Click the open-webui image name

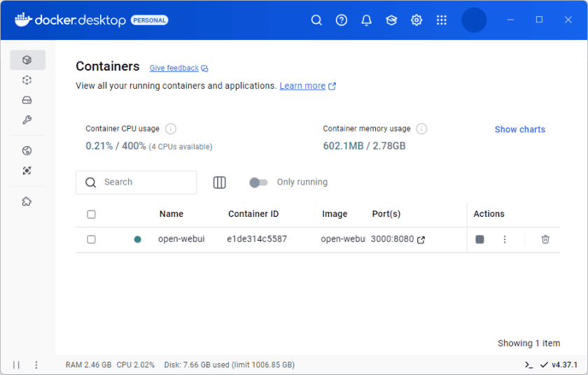(x=343, y=239)
